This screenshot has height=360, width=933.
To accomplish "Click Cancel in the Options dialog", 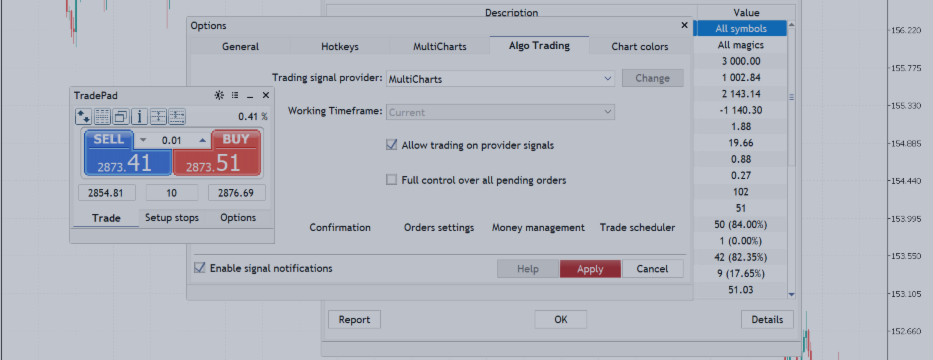I will click(652, 269).
